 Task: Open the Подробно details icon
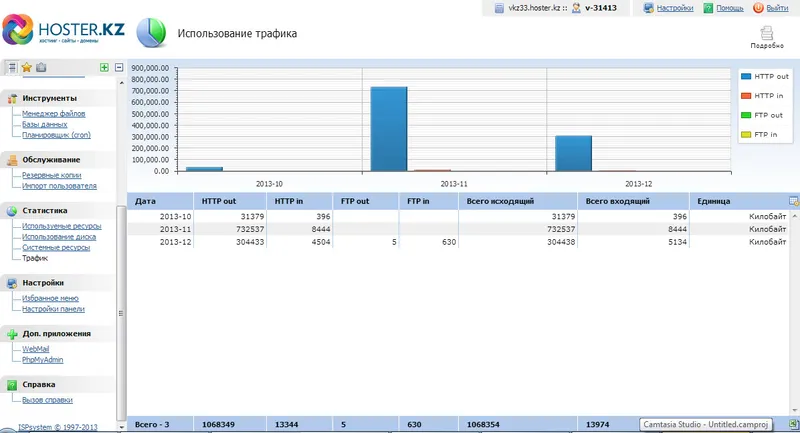(x=766, y=37)
